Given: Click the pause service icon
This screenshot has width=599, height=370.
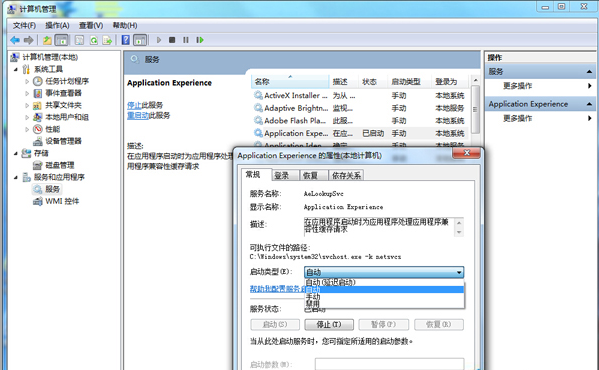Looking at the screenshot, I should [x=186, y=40].
